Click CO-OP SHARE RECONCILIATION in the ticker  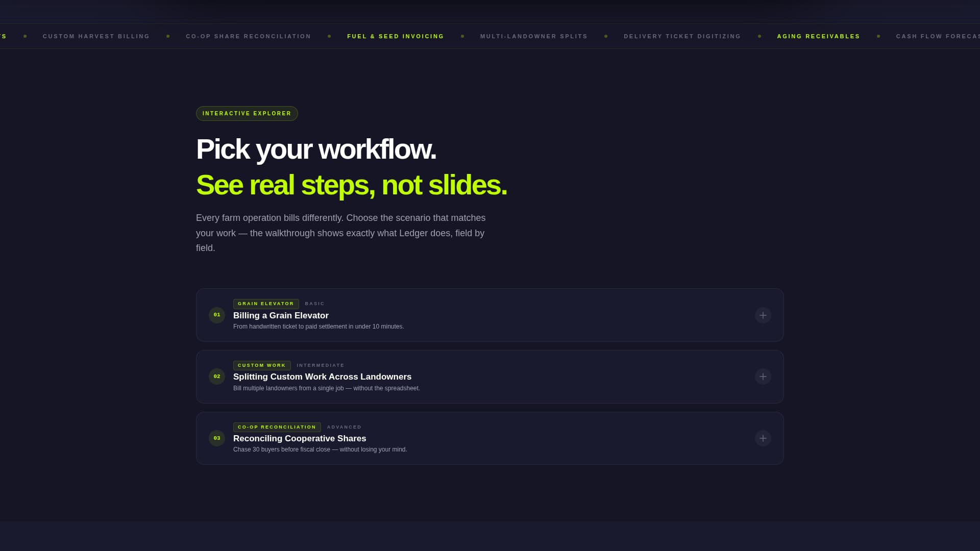pyautogui.click(x=249, y=36)
